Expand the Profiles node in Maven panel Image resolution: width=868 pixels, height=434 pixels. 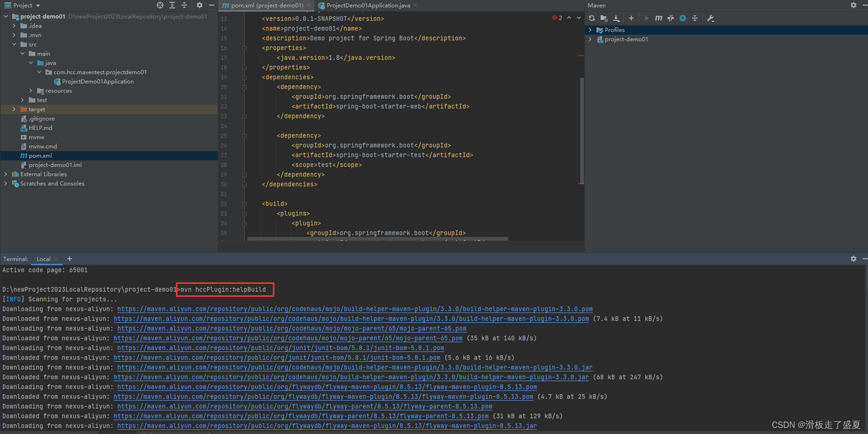coord(590,30)
